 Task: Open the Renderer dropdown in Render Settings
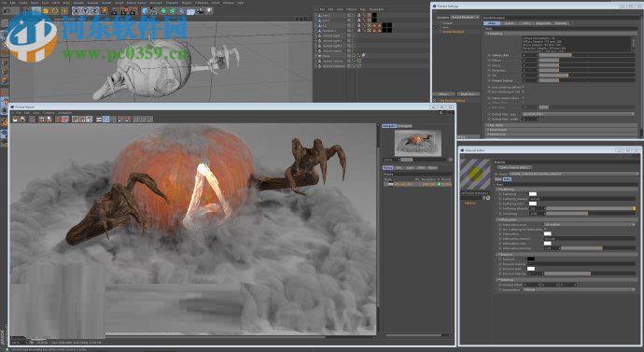[465, 17]
